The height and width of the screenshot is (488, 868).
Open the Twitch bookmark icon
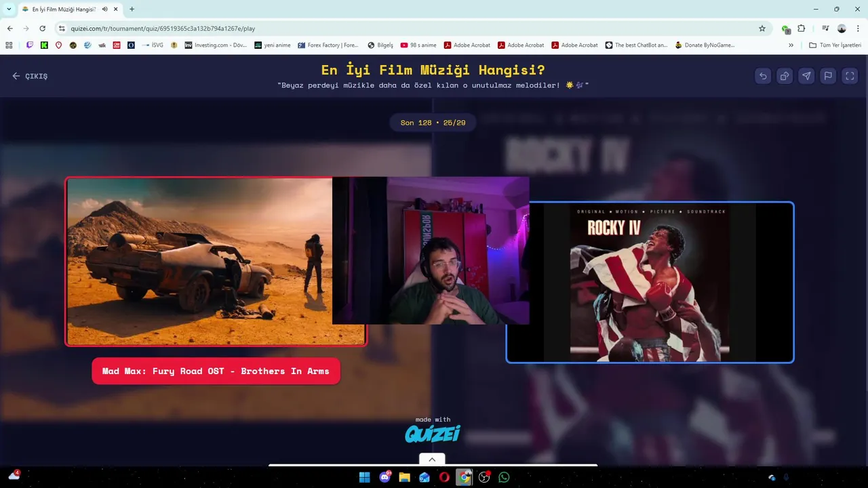point(30,45)
